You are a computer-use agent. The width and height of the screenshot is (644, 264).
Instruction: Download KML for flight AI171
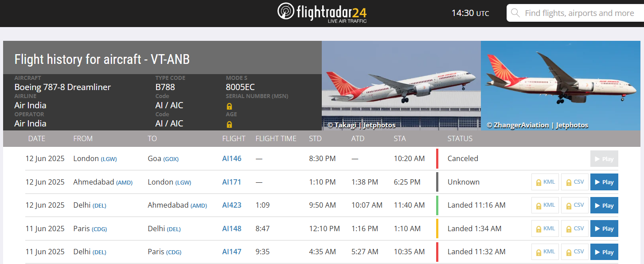[545, 182]
